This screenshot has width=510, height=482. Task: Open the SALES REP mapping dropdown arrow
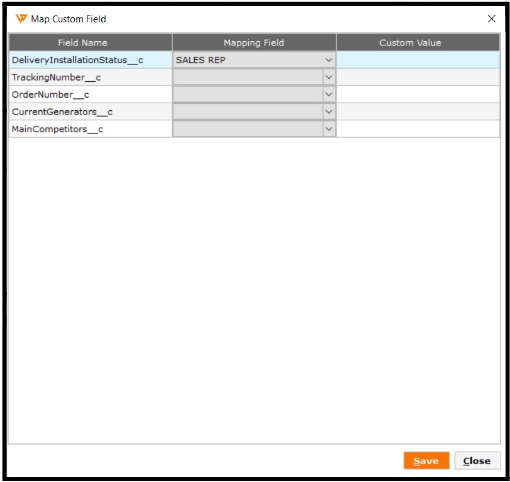pos(329,60)
